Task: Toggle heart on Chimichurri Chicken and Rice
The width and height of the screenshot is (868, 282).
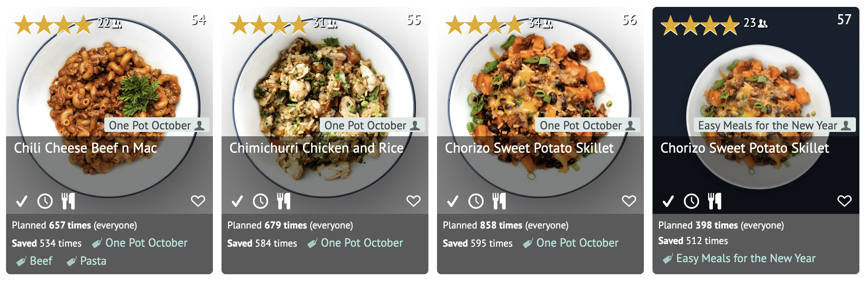Action: (x=413, y=201)
